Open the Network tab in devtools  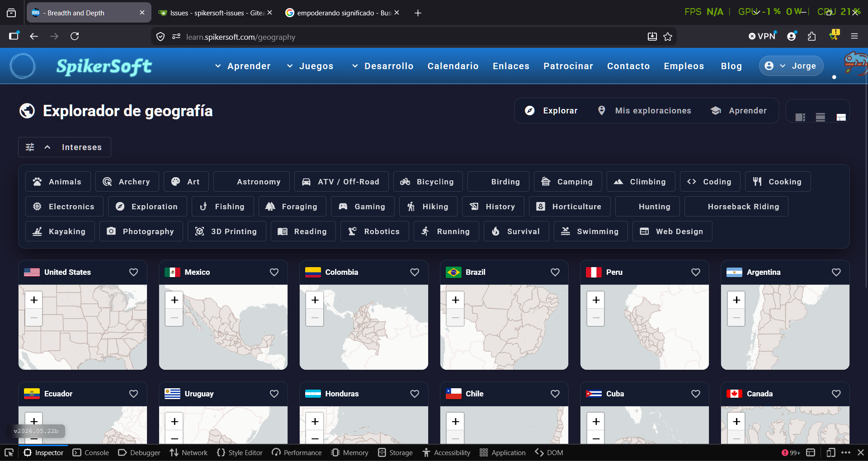click(189, 452)
